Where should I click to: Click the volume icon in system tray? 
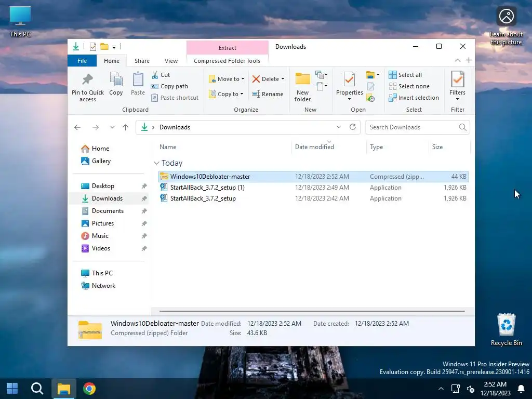point(471,389)
